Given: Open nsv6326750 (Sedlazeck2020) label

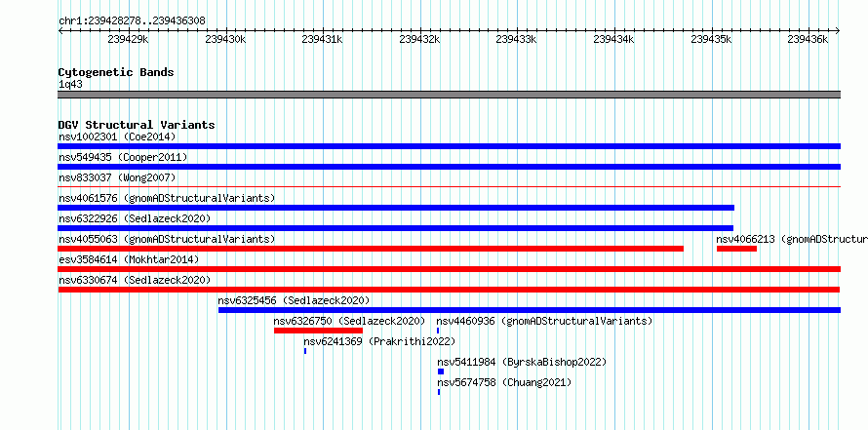Looking at the screenshot, I should point(349,321).
